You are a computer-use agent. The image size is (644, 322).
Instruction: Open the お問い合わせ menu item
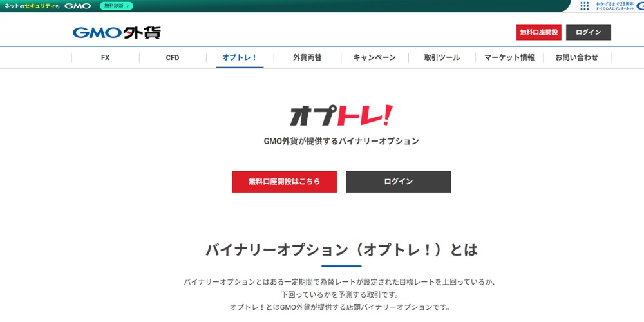pos(576,57)
